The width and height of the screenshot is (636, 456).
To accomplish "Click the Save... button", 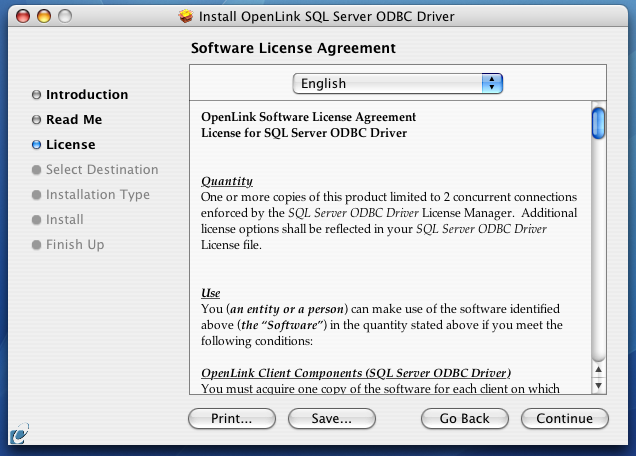I will coord(332,418).
